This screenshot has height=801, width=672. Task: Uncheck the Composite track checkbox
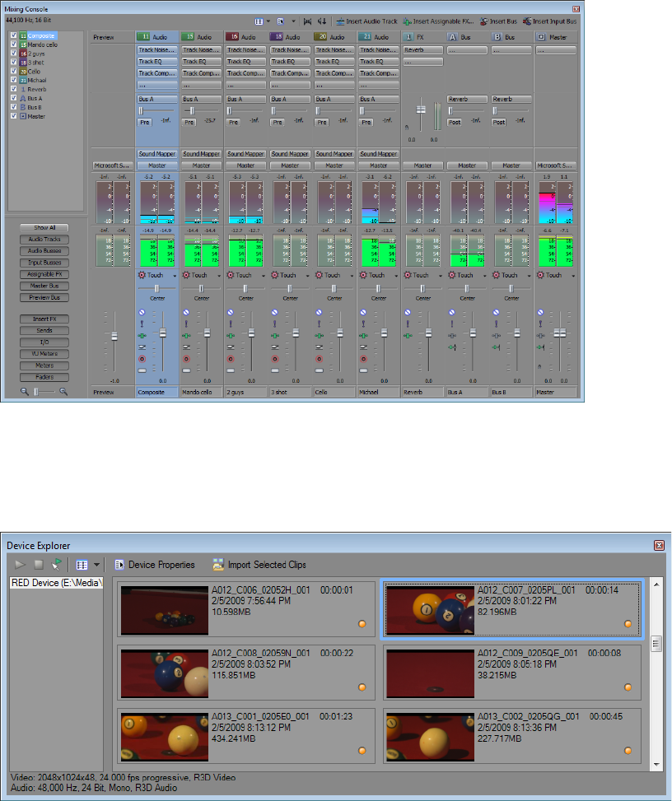tap(14, 36)
